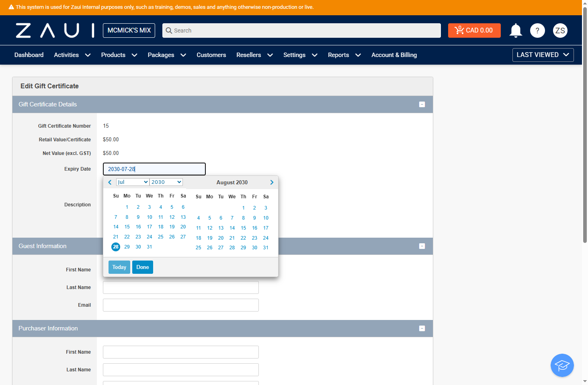This screenshot has width=588, height=385.
Task: Go to Account & Billing
Action: (x=394, y=55)
